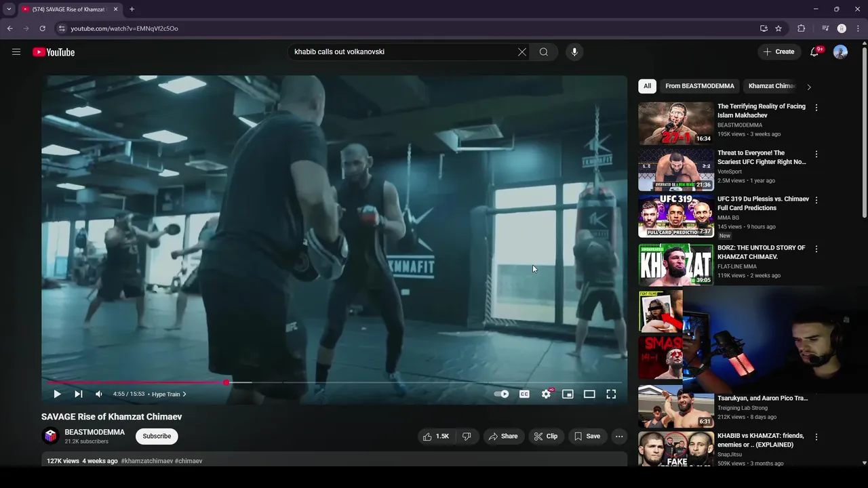868x488 pixels.
Task: Play the paused video
Action: (x=57, y=394)
